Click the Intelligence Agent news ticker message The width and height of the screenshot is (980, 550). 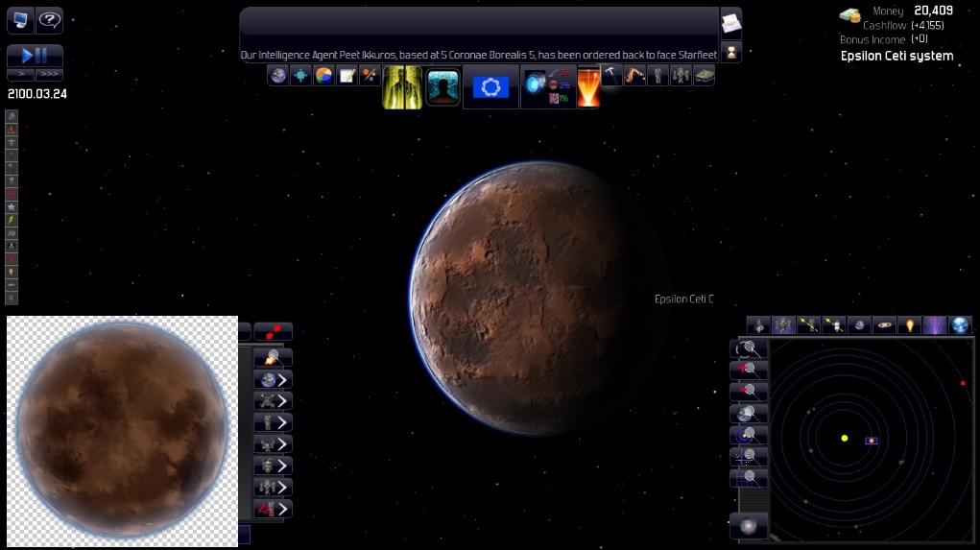(x=479, y=55)
